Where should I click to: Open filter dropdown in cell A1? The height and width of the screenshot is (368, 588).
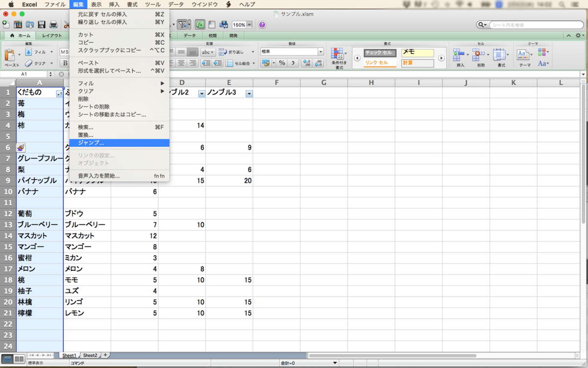[x=60, y=93]
